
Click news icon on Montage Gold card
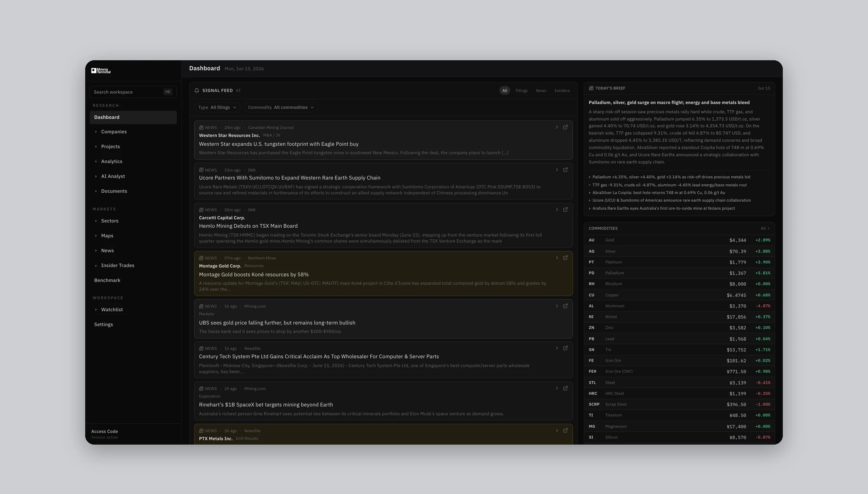tap(201, 258)
